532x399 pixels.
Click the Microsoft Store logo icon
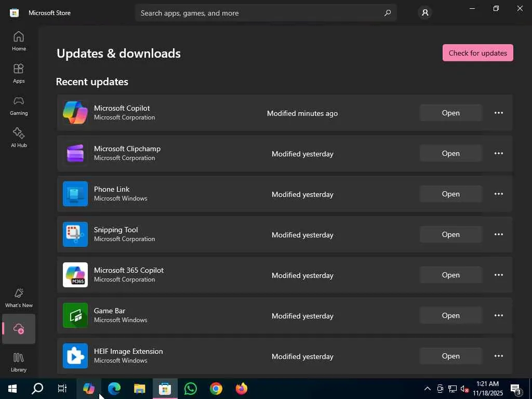14,13
